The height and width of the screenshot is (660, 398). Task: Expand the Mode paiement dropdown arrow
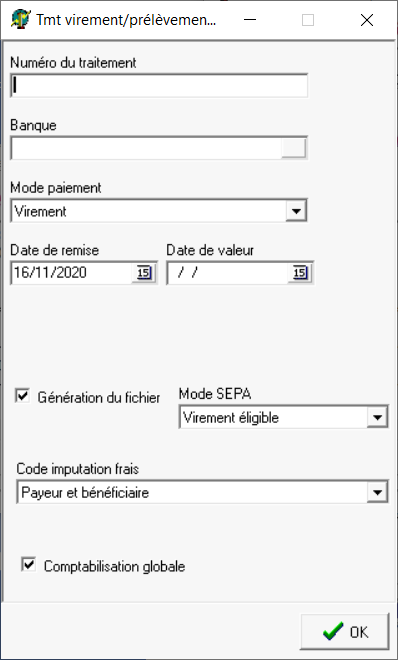(296, 211)
